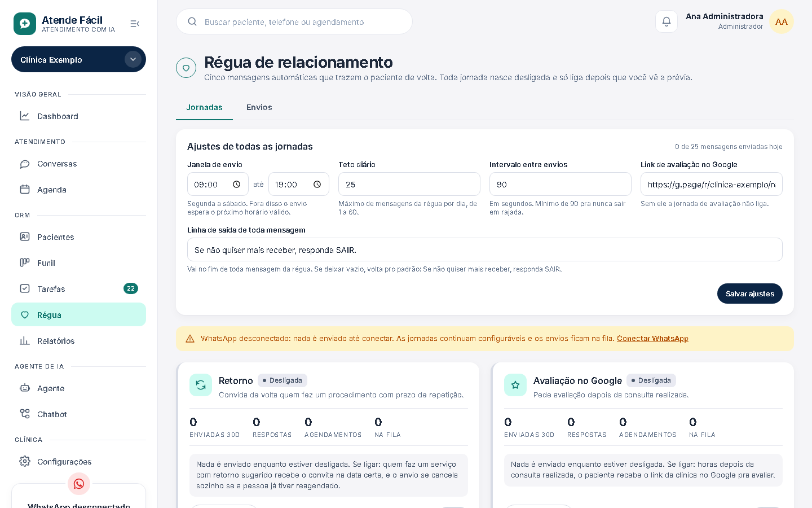812x508 pixels.
Task: Click the Intervalo entre envios field
Action: [x=561, y=185]
